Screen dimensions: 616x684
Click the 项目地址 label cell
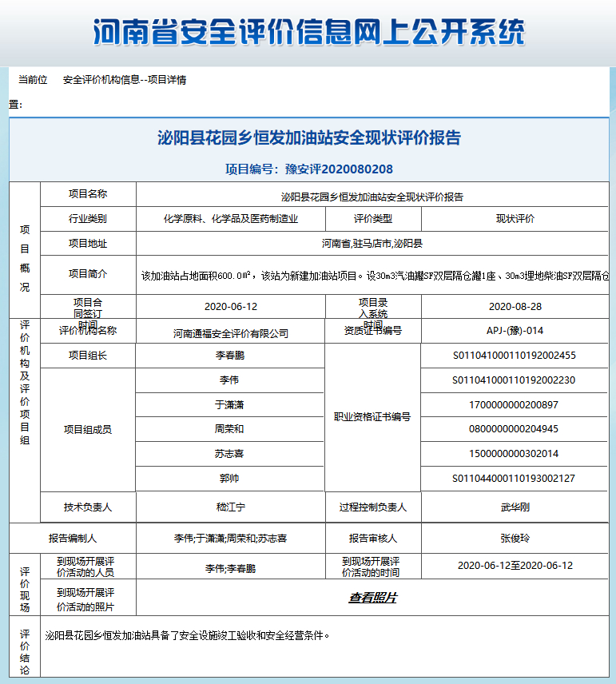(x=88, y=244)
